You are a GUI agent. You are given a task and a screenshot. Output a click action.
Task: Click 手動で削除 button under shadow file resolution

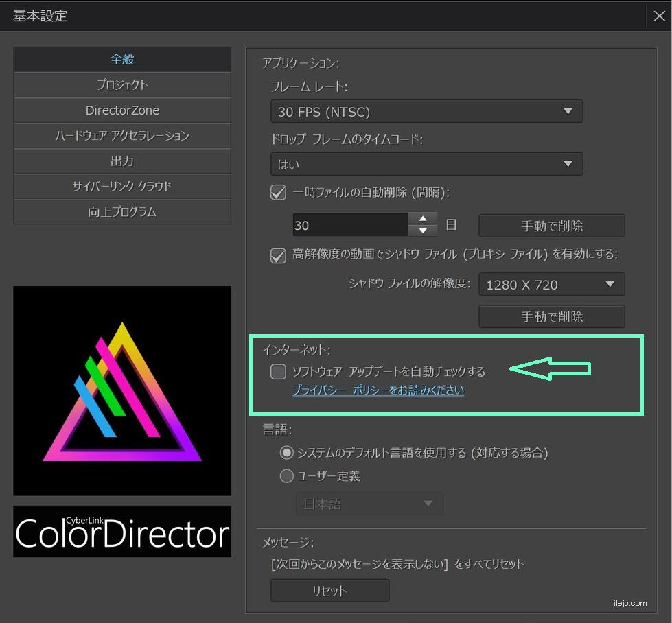click(x=552, y=316)
